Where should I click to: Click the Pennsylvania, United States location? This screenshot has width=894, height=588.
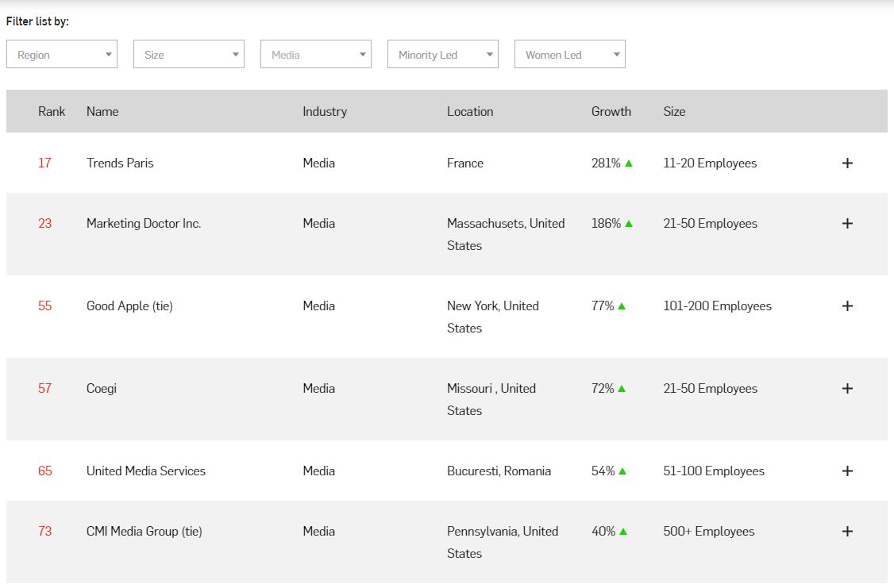coord(503,542)
